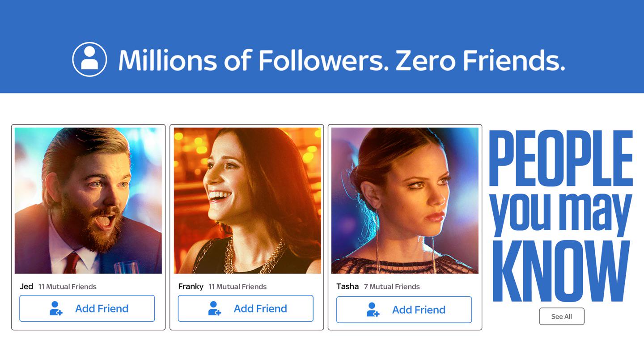This screenshot has width=644, height=362.
Task: Add Franky as a friend
Action: (246, 308)
